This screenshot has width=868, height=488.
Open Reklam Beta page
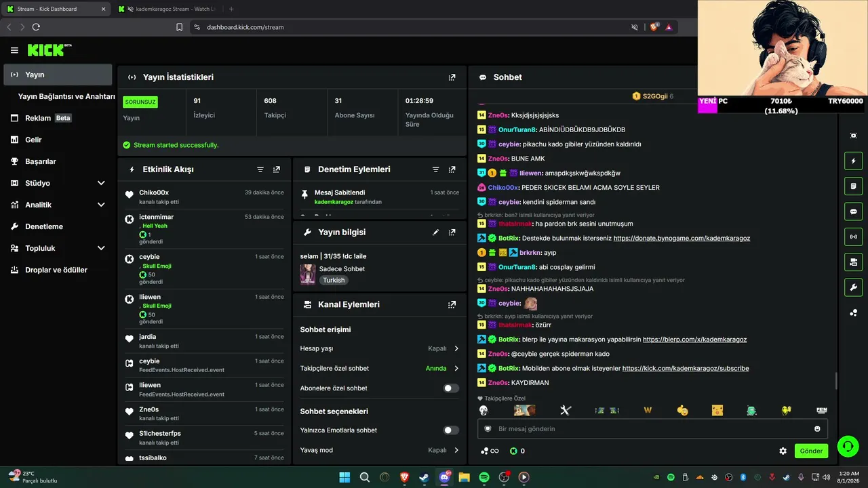(58, 118)
